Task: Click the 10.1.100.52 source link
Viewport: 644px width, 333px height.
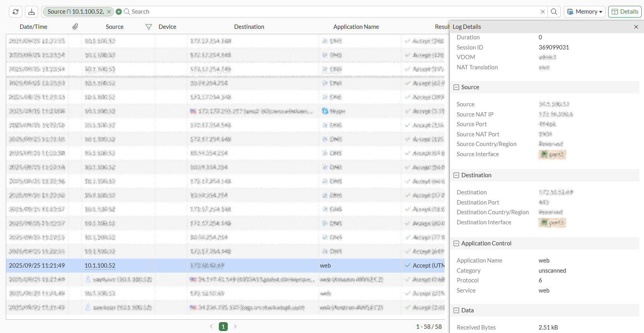Action: pos(100,266)
